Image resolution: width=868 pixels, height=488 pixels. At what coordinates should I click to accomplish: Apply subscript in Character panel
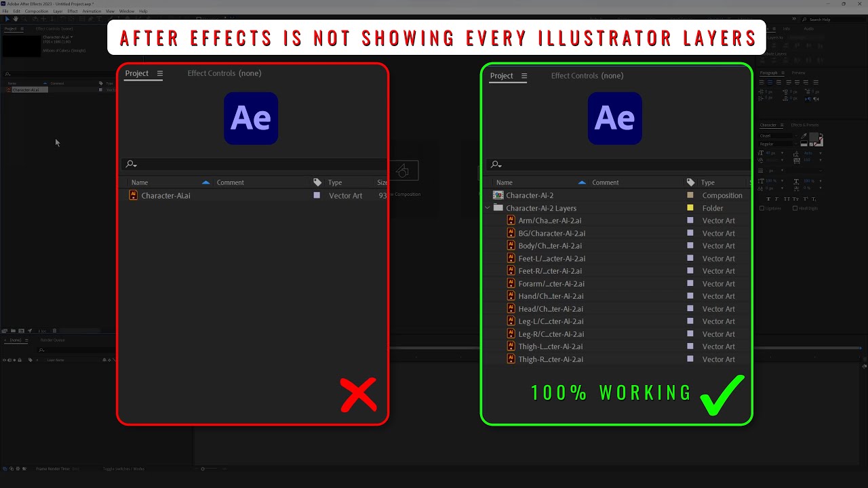[814, 199]
